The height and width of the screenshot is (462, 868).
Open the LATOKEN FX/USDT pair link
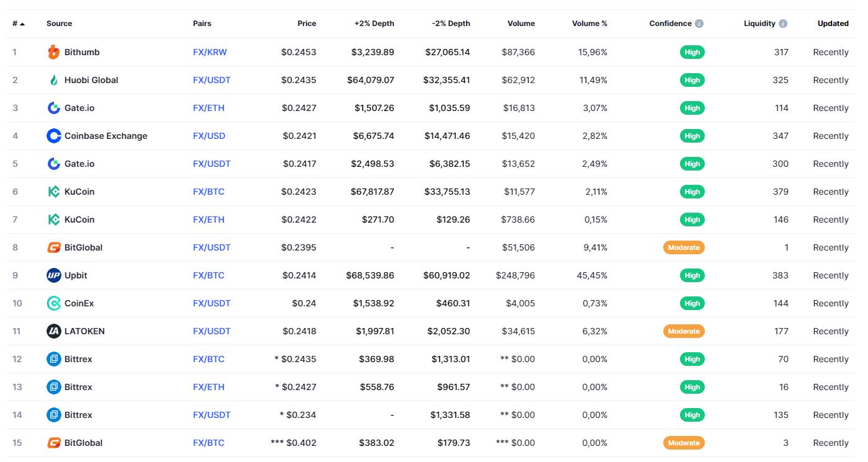(x=212, y=331)
